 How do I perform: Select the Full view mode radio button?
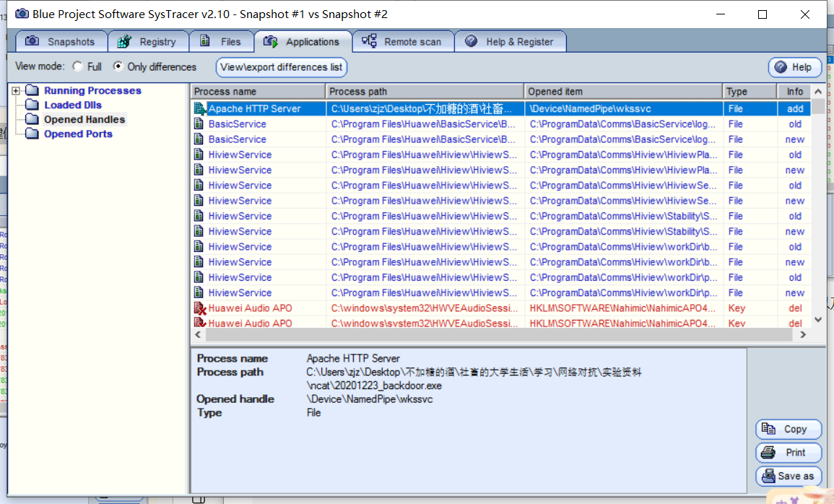[78, 66]
